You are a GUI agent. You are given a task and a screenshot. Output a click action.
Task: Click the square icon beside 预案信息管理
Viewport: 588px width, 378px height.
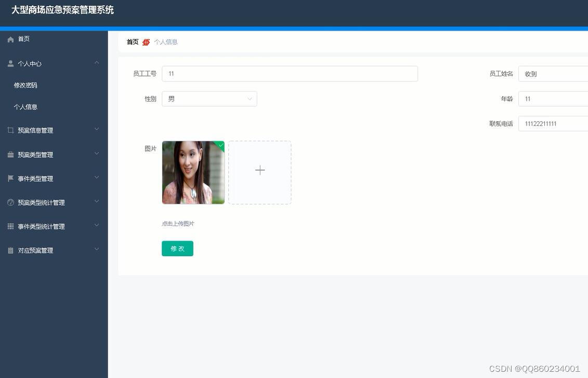pos(10,129)
